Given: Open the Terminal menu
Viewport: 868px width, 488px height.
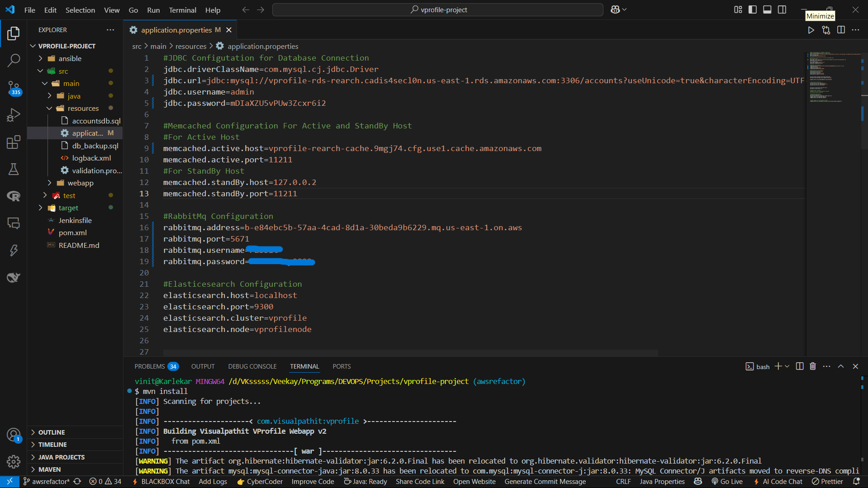Looking at the screenshot, I should (182, 10).
